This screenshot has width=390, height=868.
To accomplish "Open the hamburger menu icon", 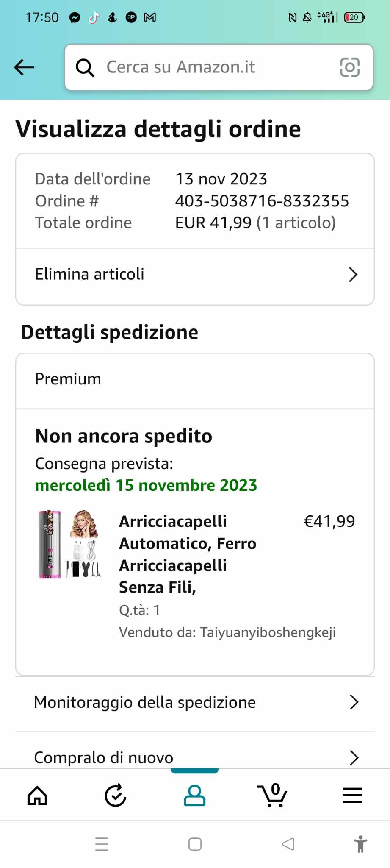I will tap(352, 796).
